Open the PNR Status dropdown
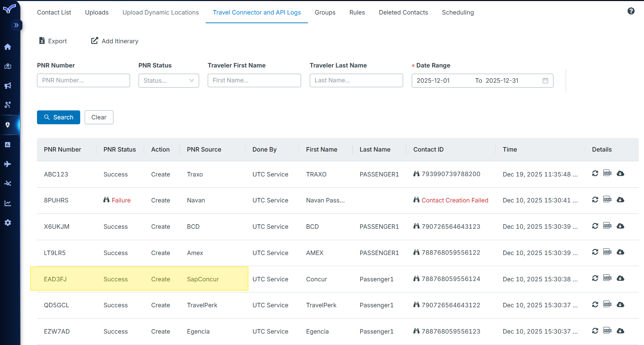The height and width of the screenshot is (345, 644). [169, 81]
